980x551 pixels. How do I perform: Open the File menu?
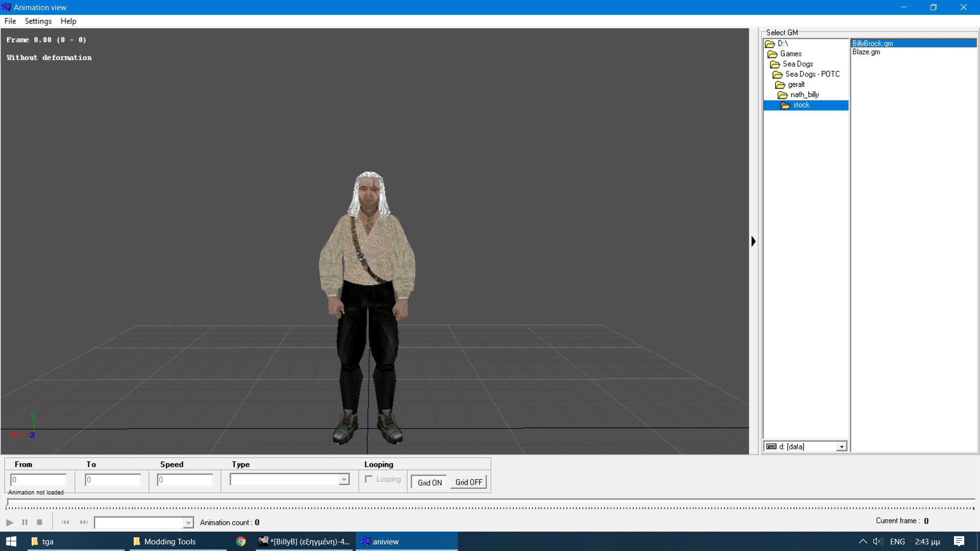(10, 21)
